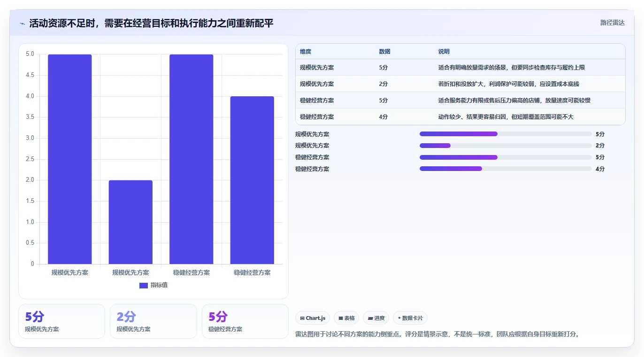Viewport: 644px width, 357px height.
Task: Click the lightning icon before the page title
Action: click(x=23, y=23)
